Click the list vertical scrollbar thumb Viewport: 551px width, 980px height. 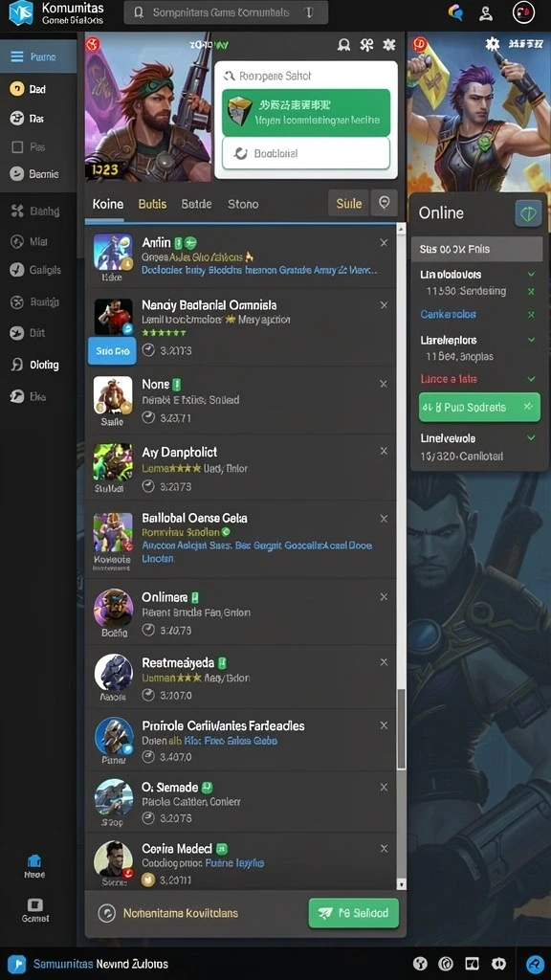[x=401, y=729]
